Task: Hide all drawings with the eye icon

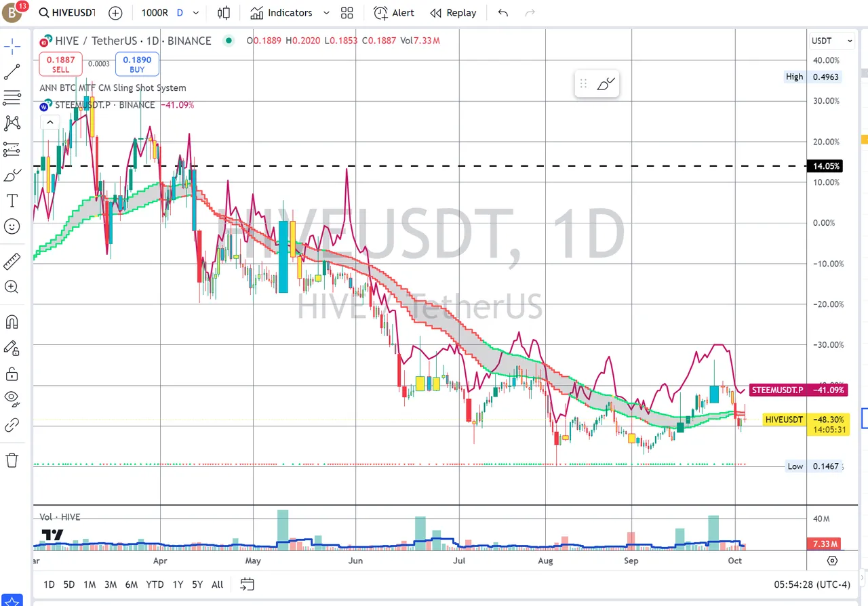Action: 12,399
